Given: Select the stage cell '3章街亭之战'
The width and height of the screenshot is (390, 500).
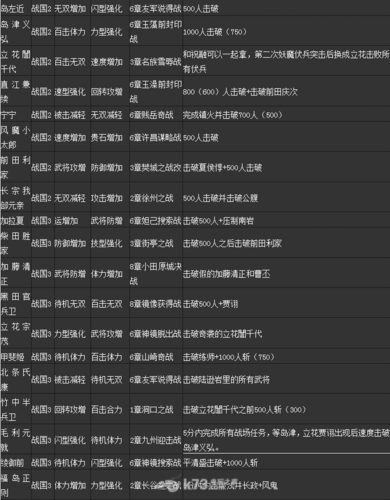Looking at the screenshot, I should tap(151, 243).
